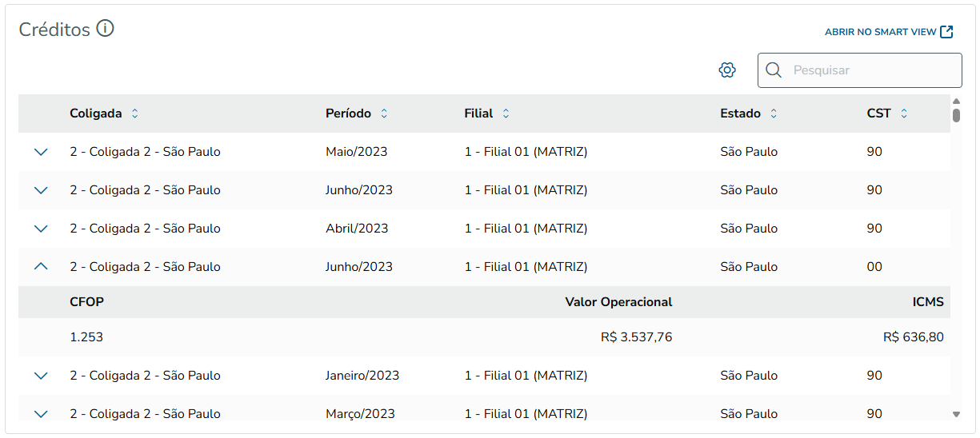Click the scrollbar up arrow

pos(956,102)
